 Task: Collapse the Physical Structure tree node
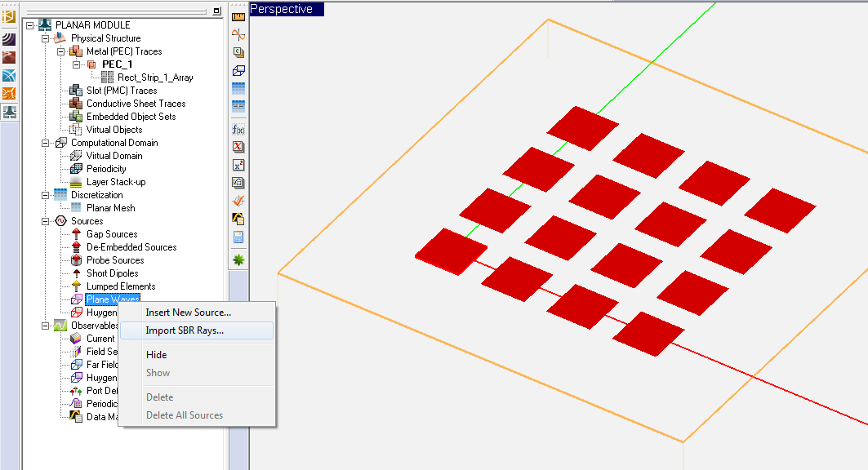pyautogui.click(x=46, y=38)
